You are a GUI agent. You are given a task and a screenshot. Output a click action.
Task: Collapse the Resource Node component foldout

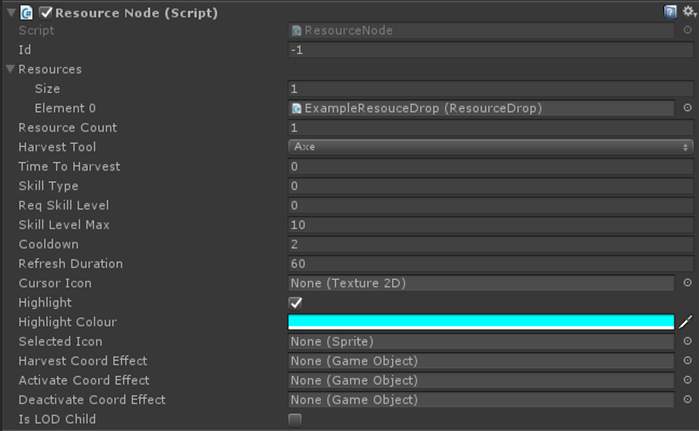(9, 12)
